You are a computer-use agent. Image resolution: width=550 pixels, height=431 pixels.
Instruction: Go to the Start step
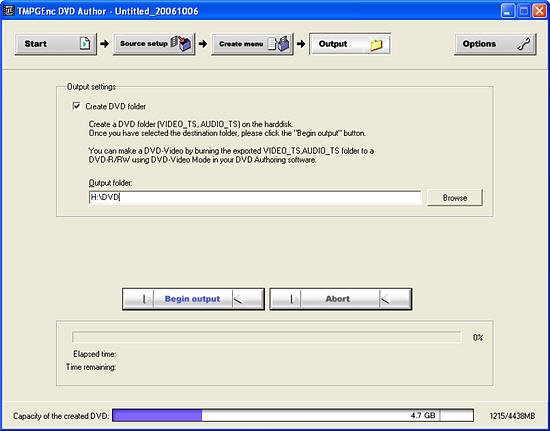click(x=55, y=44)
